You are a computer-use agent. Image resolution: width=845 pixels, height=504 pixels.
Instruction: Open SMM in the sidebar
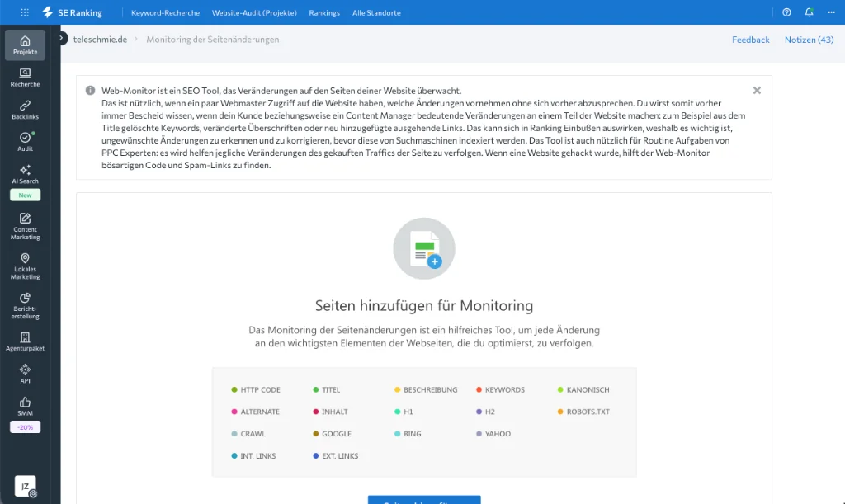[x=26, y=407]
